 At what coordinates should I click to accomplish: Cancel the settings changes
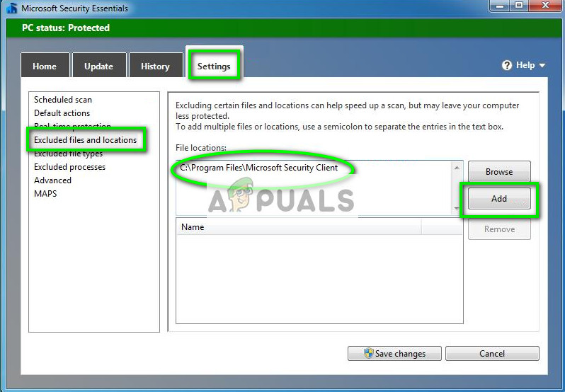(492, 354)
